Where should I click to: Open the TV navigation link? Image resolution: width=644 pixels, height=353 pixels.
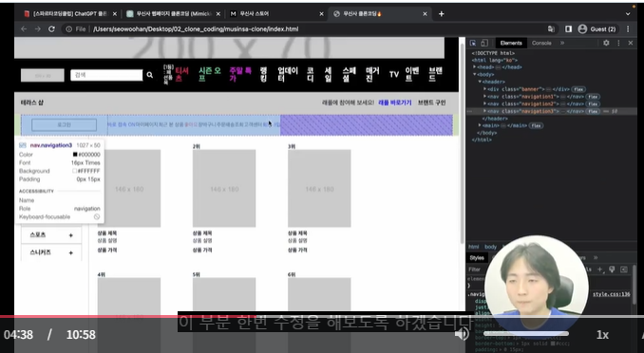tap(394, 75)
